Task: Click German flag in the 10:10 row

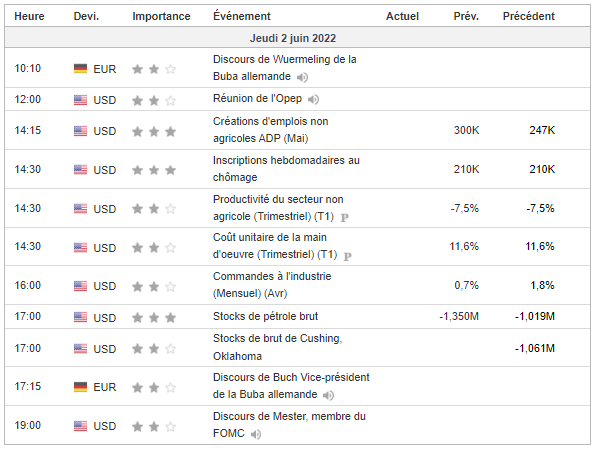Action: (80, 69)
